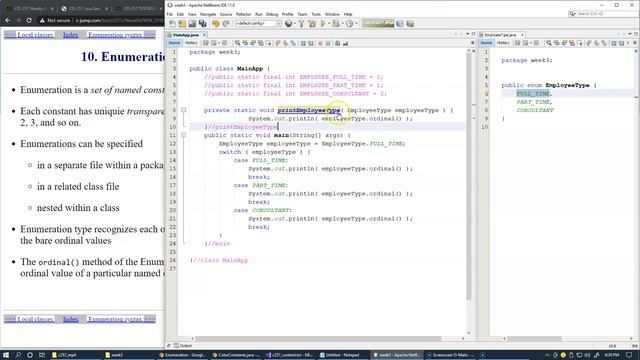Click the Last Edit icon in MainApp editor toolbar
This screenshot has width=640, height=360.
(205, 43)
